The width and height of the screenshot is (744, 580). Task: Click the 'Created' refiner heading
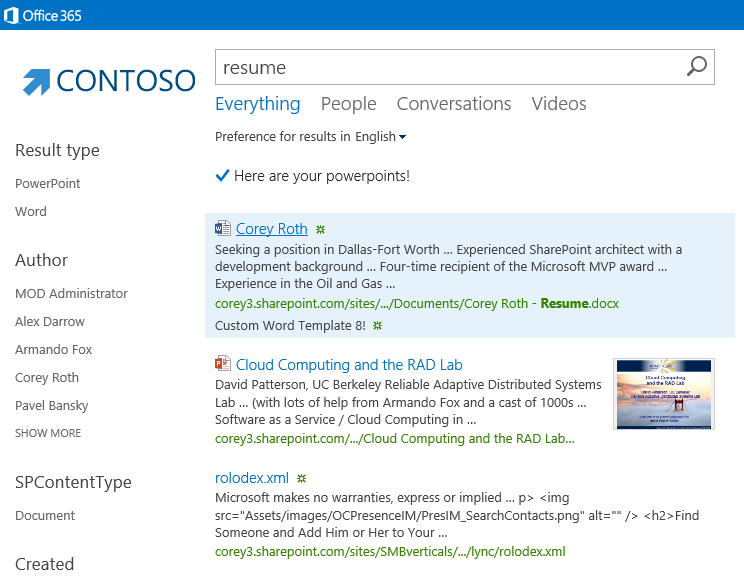point(45,564)
